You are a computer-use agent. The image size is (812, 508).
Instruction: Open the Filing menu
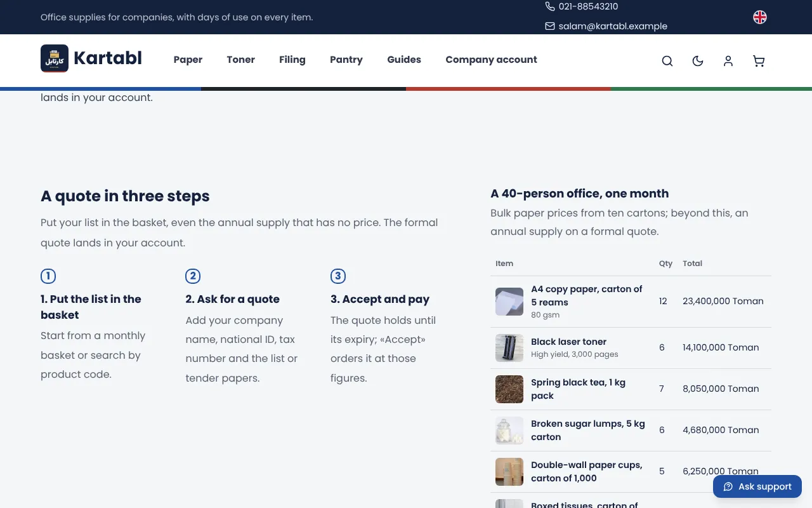tap(292, 60)
